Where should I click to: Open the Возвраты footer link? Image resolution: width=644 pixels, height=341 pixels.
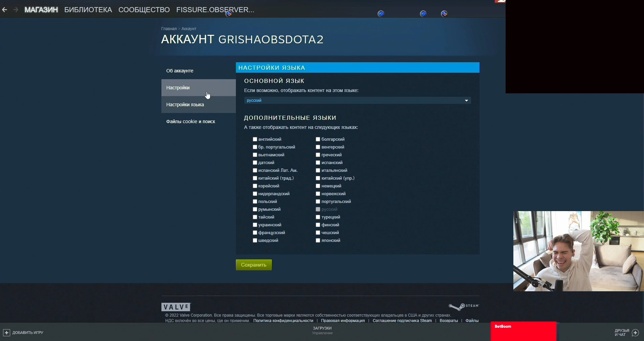tap(449, 321)
